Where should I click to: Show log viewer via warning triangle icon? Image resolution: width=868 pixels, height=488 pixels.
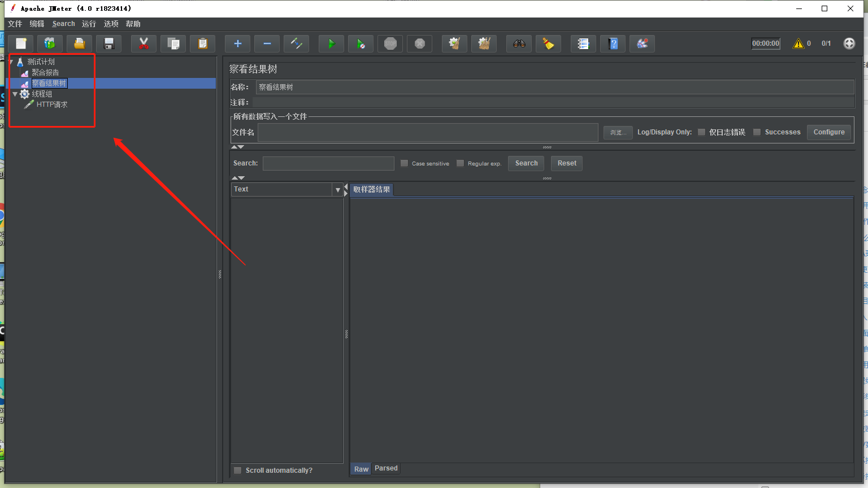pos(798,43)
